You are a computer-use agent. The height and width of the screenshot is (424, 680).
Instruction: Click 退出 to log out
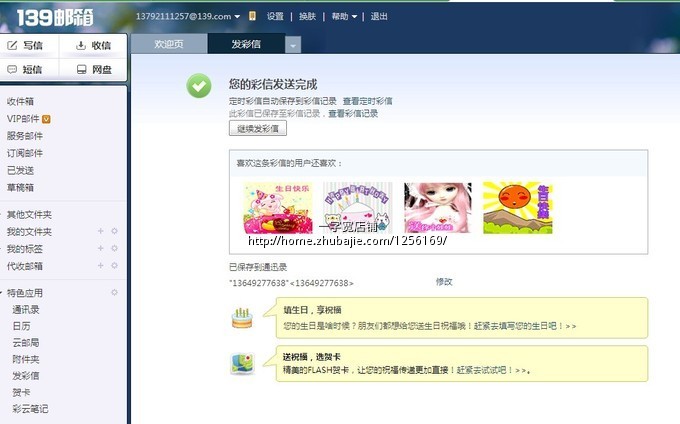(379, 16)
